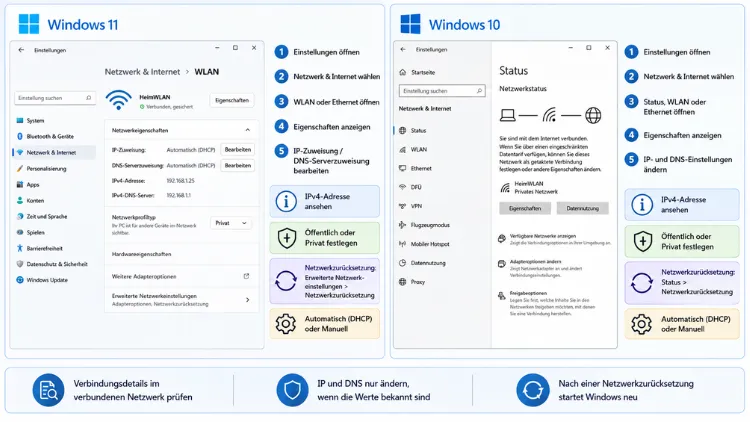Click the Windows Update icon in sidebar
Screen dimensions: 750x422
point(20,280)
